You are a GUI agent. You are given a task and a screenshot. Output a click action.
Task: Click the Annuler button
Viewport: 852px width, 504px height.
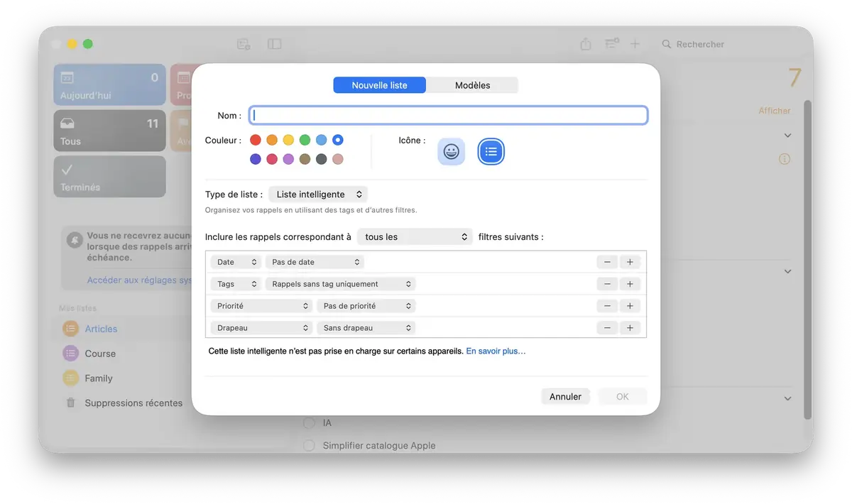565,397
